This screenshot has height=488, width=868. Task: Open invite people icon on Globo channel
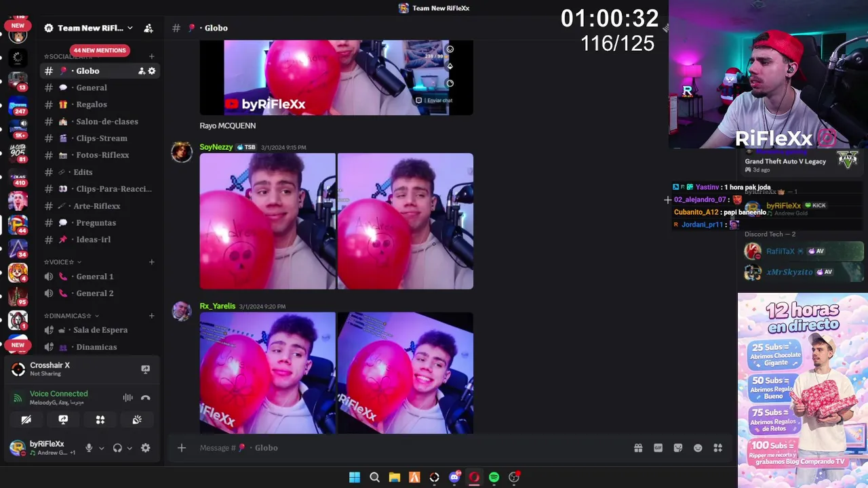[x=142, y=70]
